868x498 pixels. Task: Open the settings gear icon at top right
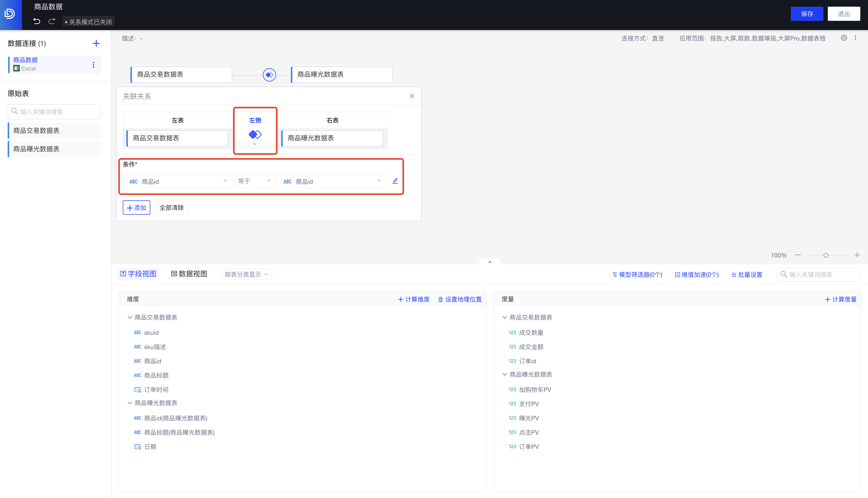point(844,38)
